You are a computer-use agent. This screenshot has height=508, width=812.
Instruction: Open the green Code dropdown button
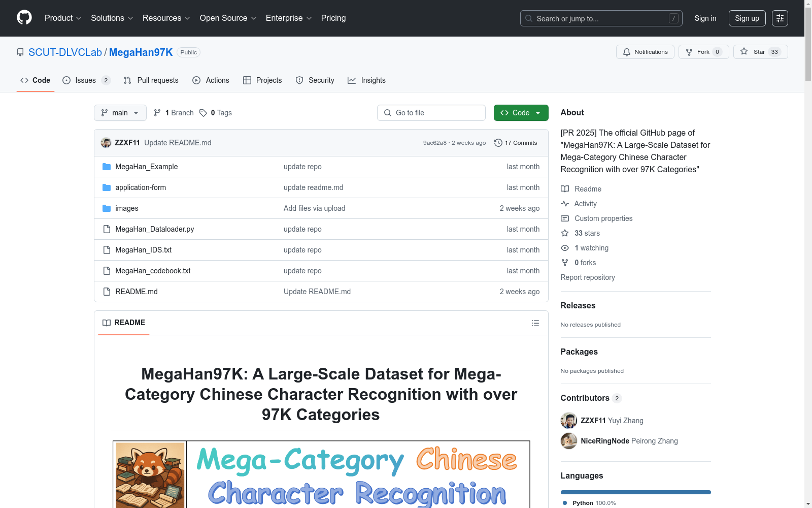point(521,113)
